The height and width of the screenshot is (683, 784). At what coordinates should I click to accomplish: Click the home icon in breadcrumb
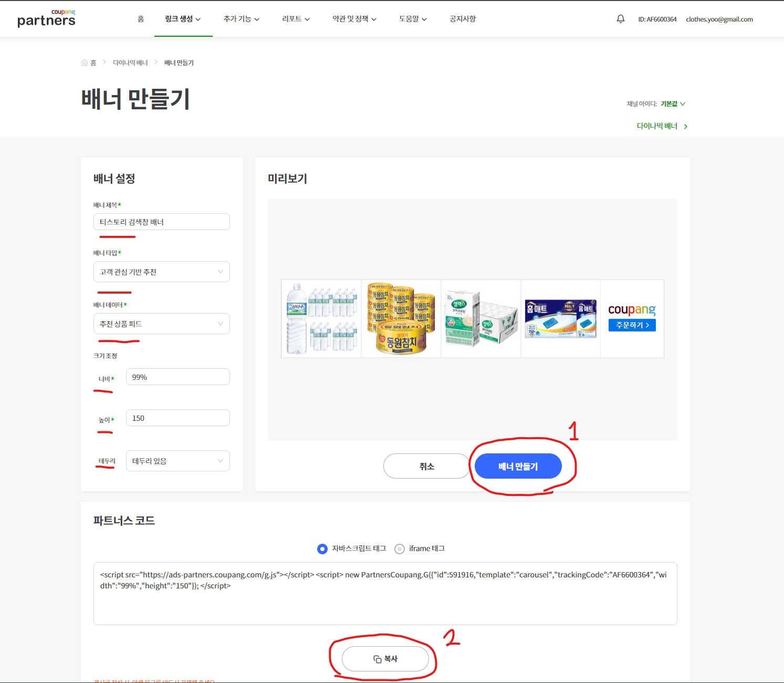[85, 63]
